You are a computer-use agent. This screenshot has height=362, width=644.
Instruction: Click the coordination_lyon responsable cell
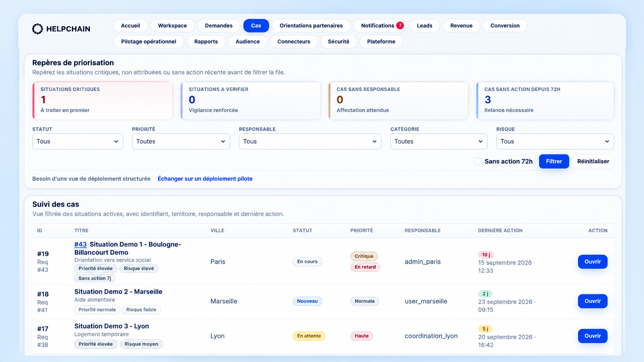[431, 336]
